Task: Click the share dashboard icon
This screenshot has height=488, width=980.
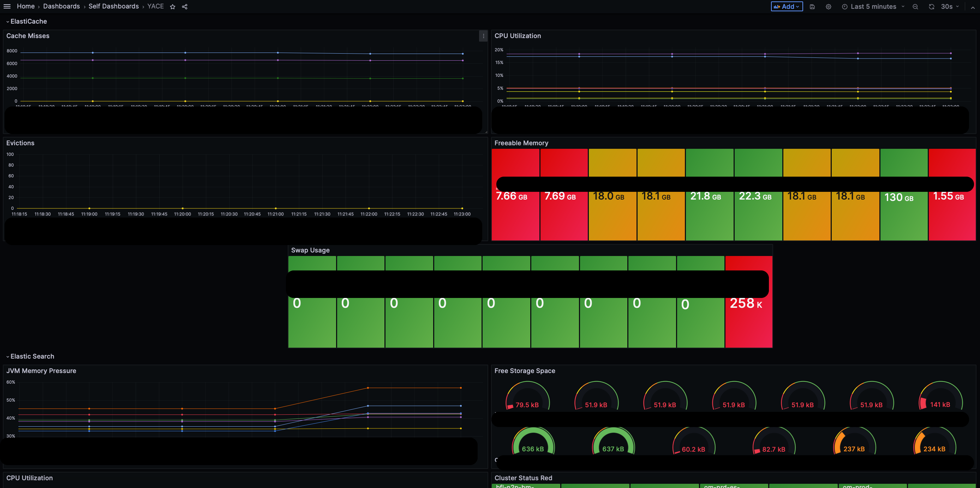Action: pos(185,7)
